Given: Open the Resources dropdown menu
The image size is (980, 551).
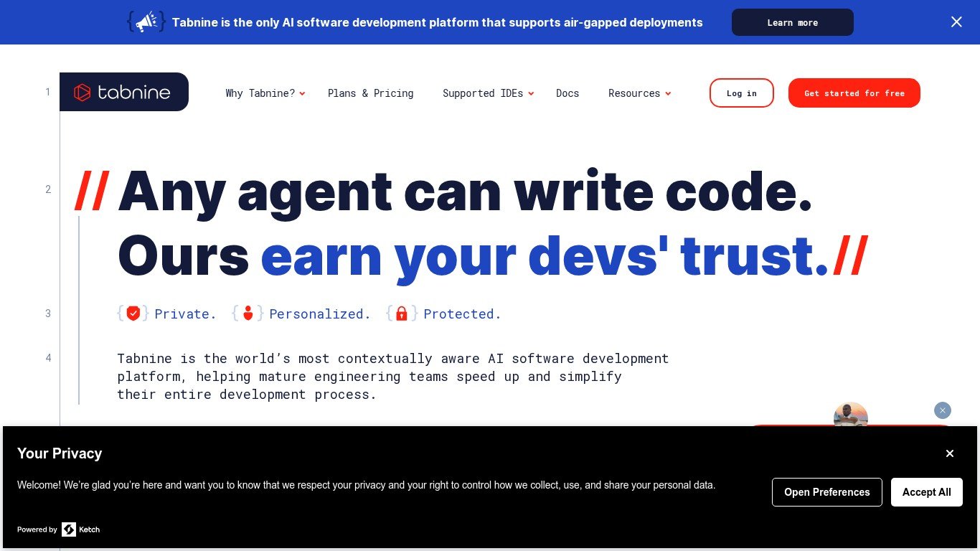Looking at the screenshot, I should coord(639,93).
